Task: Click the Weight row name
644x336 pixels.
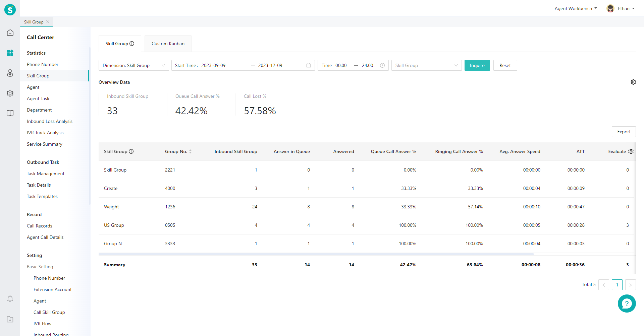Action: click(111, 207)
